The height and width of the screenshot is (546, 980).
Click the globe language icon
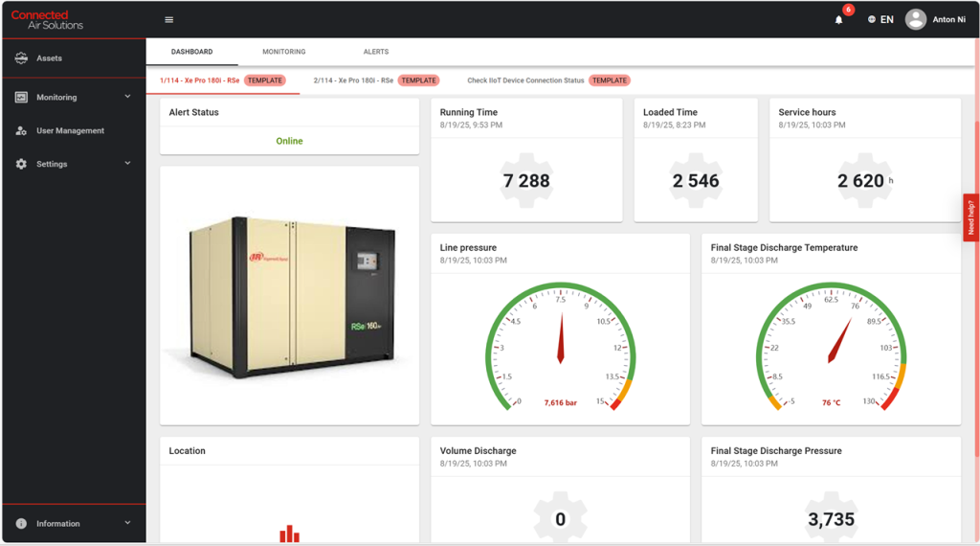coord(871,19)
